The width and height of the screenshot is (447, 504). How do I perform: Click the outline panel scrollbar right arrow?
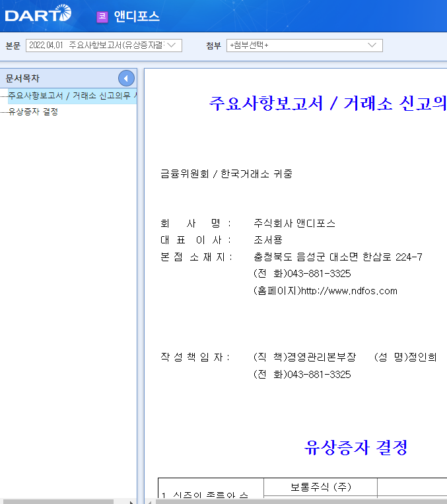[131, 502]
